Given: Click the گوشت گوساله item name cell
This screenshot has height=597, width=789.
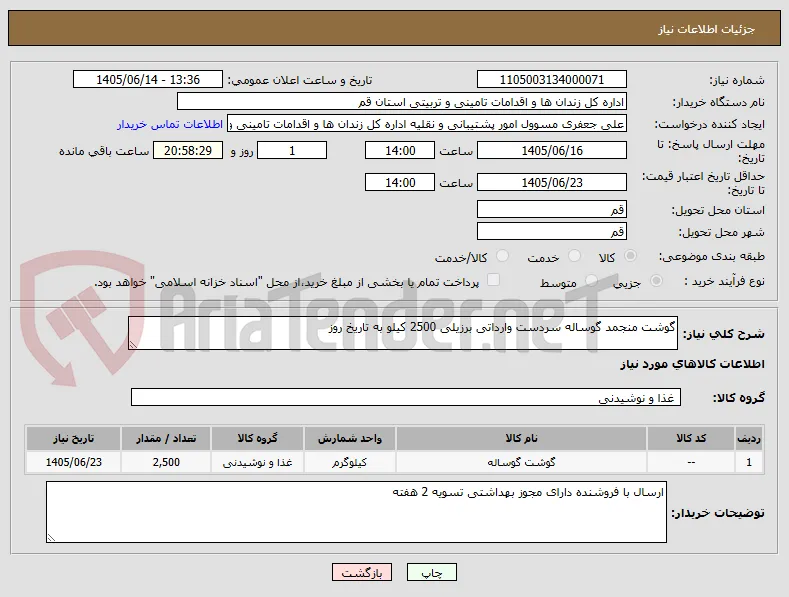Looking at the screenshot, I should point(521,462).
